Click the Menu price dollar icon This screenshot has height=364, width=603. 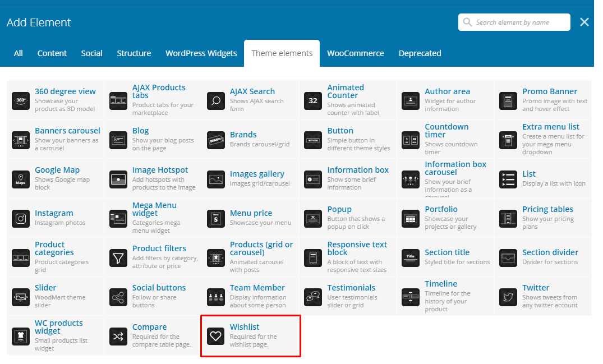pos(216,219)
